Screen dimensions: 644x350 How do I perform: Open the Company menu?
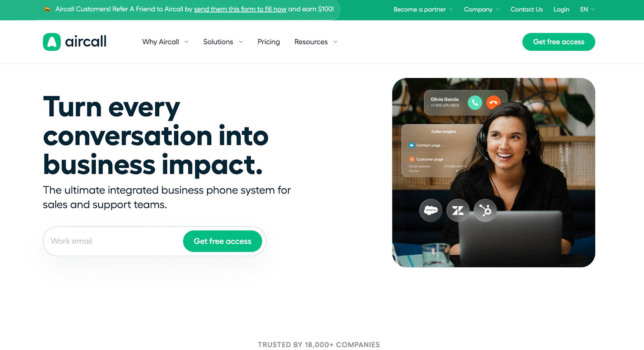(482, 9)
